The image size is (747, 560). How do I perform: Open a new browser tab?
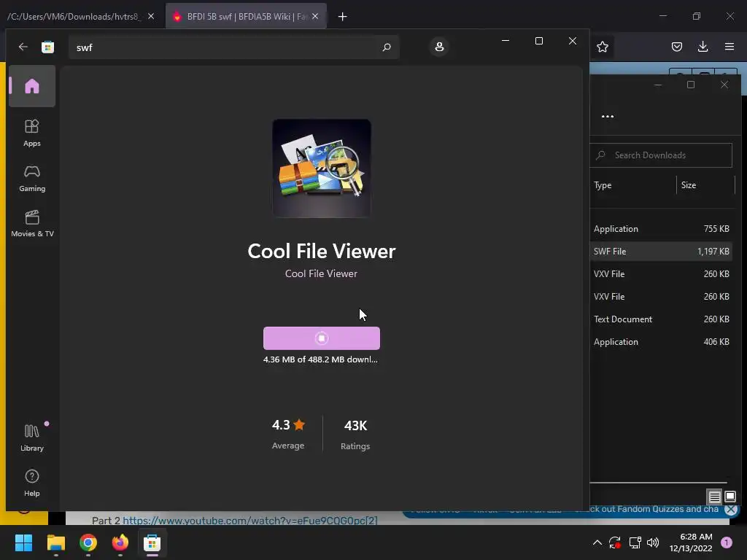click(x=343, y=17)
